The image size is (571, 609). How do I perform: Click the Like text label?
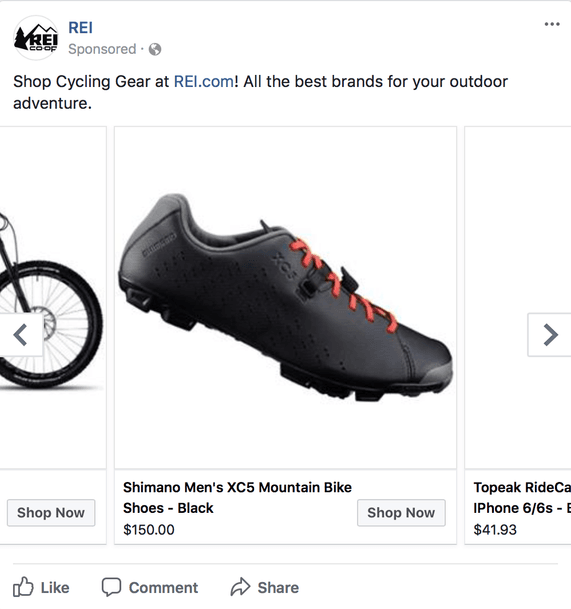(x=55, y=588)
